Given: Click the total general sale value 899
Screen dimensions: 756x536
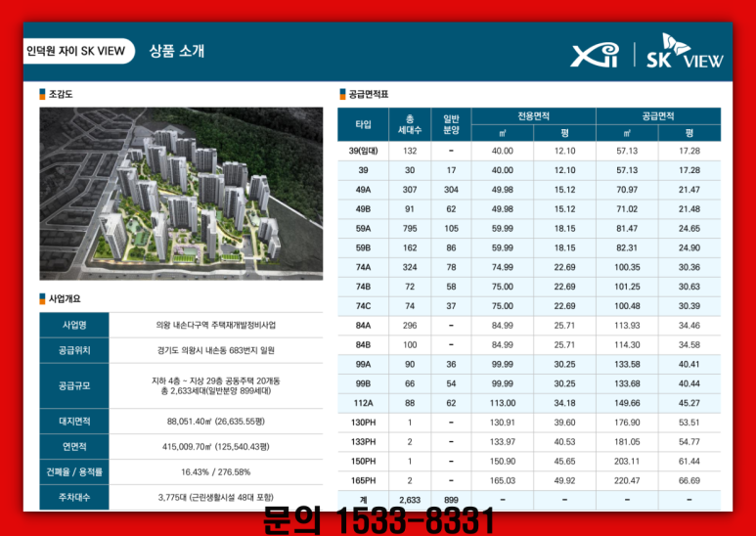Looking at the screenshot, I should (451, 500).
